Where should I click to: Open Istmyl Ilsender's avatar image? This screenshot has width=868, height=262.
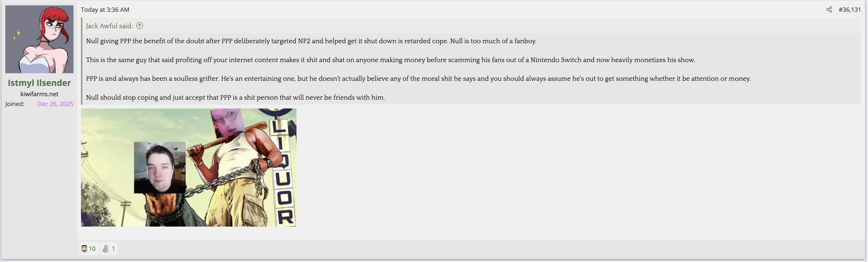(x=39, y=39)
